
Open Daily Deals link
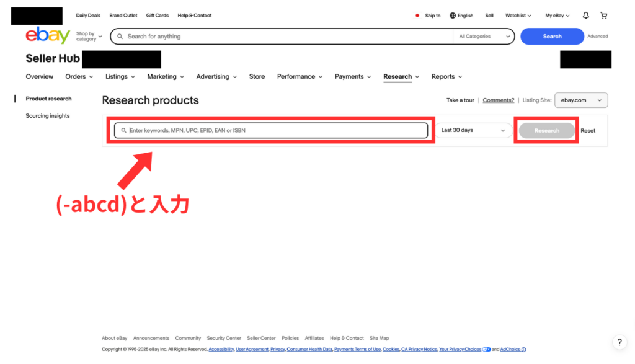pos(88,16)
